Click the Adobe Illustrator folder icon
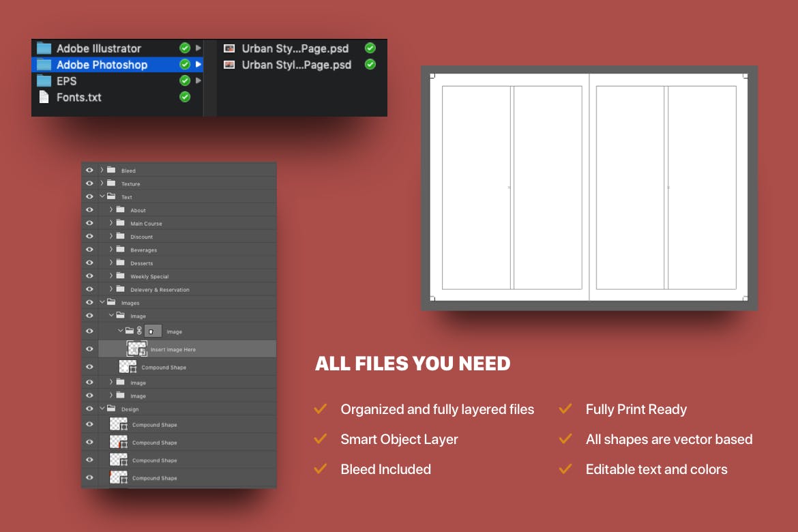Screen dimensions: 798x532 [44, 48]
